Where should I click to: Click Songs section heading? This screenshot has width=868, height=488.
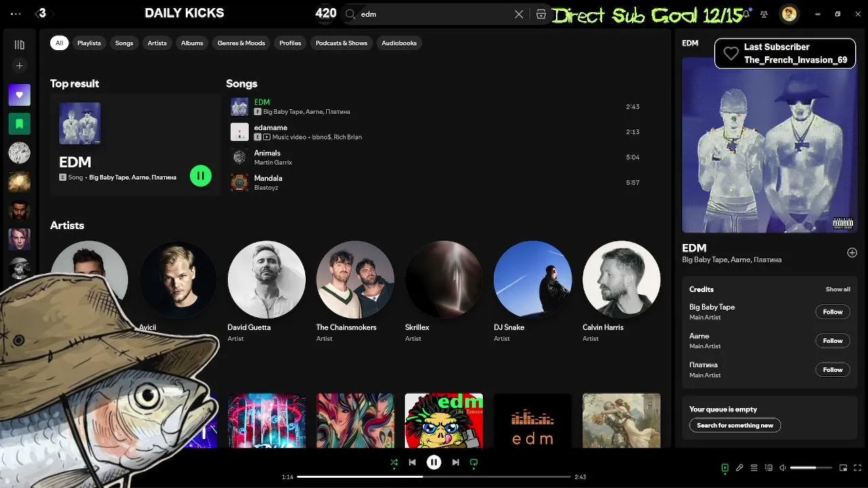point(241,84)
